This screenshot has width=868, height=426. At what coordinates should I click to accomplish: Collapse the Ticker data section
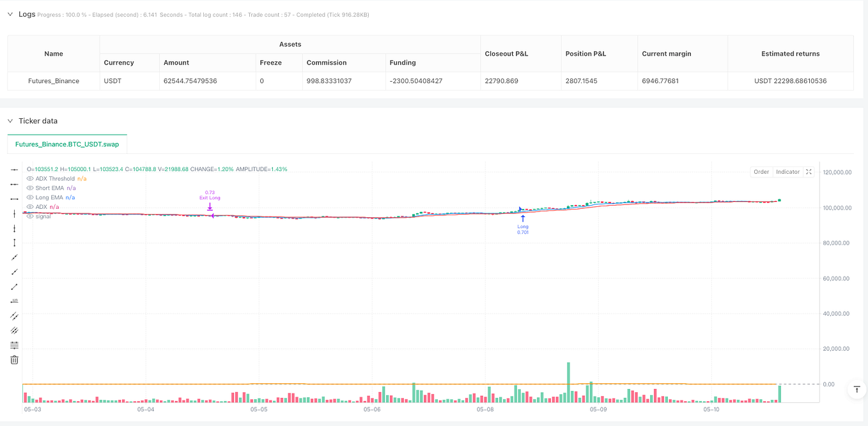(10, 121)
